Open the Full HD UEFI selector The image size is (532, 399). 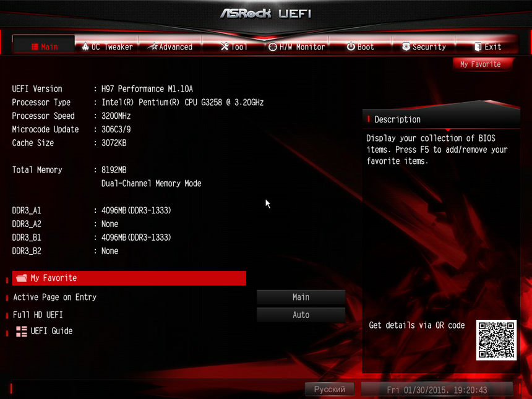(x=301, y=315)
